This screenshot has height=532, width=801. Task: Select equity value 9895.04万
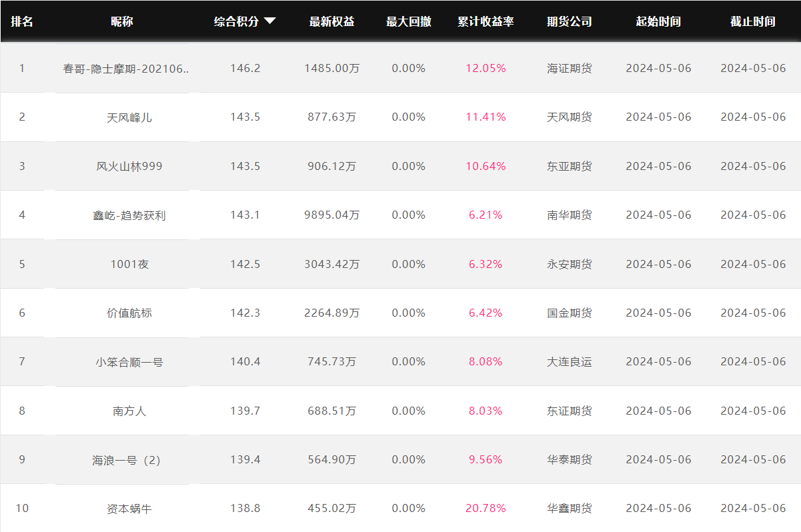point(332,215)
